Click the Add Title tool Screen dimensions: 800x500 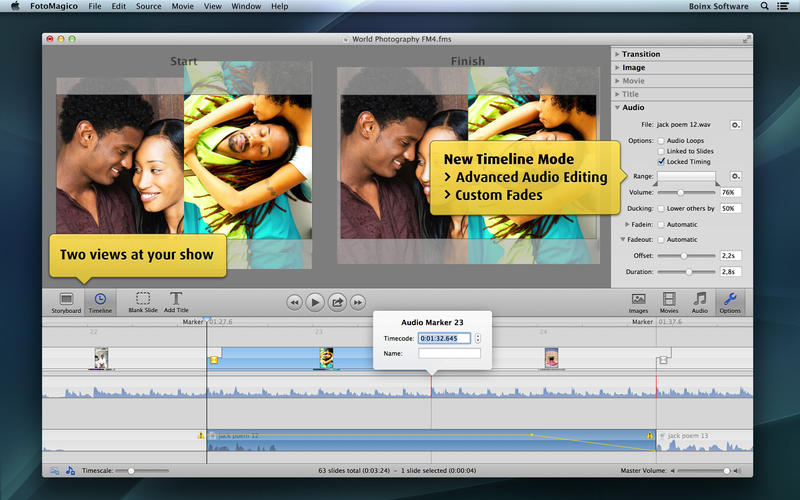(176, 299)
